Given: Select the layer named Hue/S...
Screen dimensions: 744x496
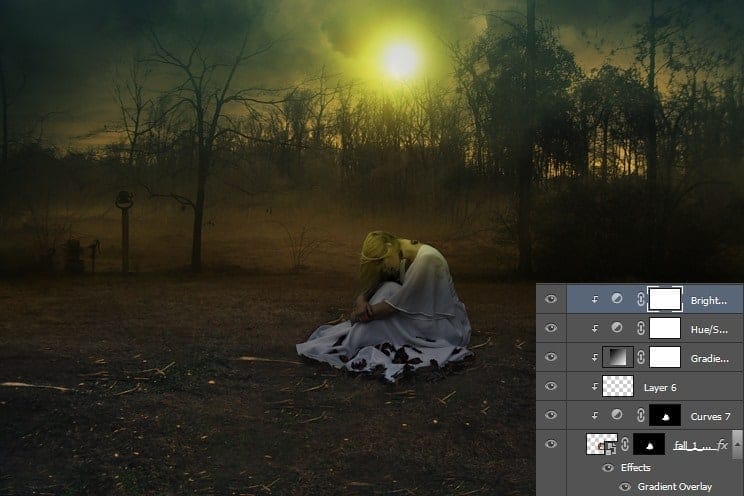Looking at the screenshot, I should point(709,329).
